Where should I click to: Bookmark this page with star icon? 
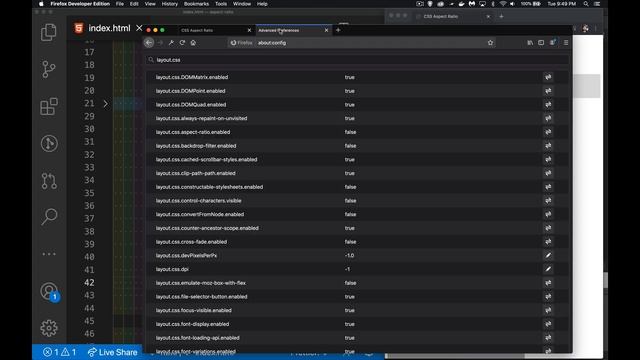point(490,42)
